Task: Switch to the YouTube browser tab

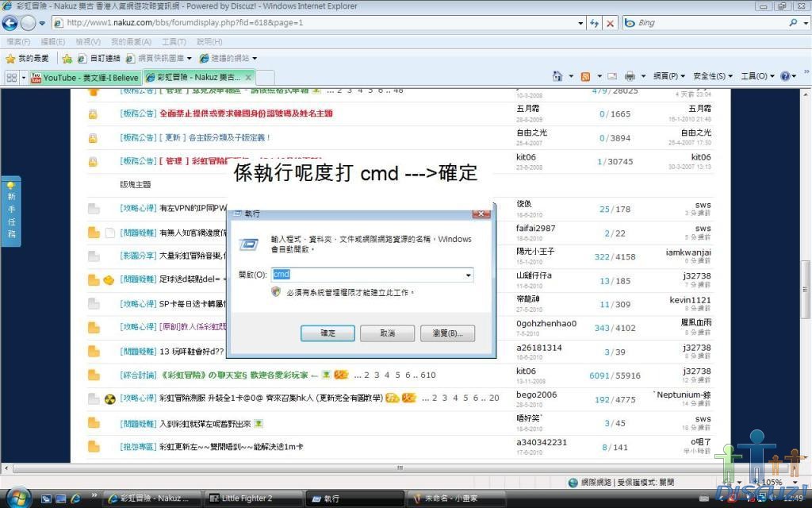Action: point(84,77)
